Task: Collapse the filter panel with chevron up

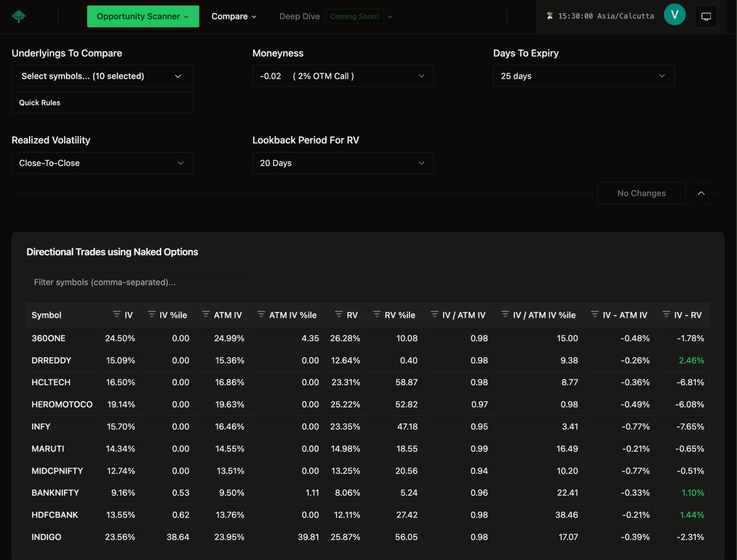Action: [701, 193]
